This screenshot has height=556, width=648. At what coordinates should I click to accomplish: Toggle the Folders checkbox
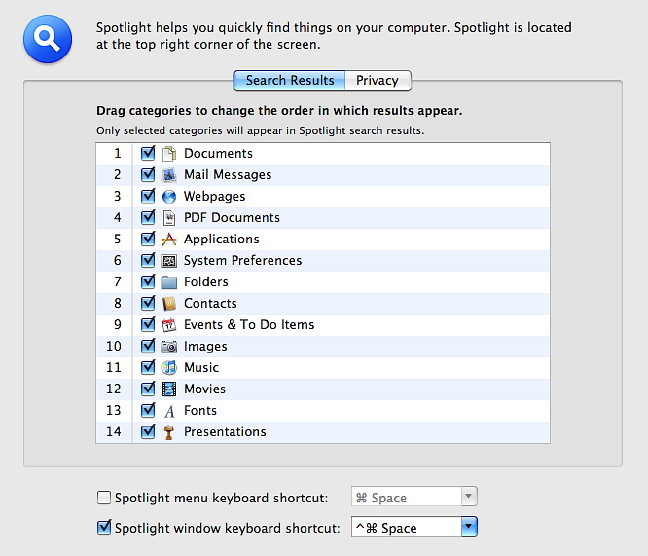click(148, 282)
